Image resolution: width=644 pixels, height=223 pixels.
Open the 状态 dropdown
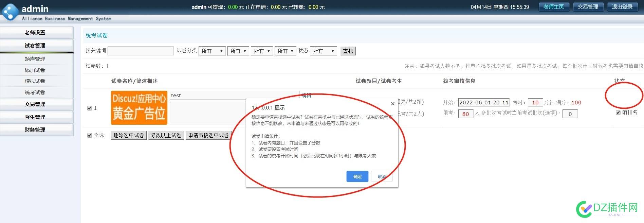pyautogui.click(x=324, y=51)
